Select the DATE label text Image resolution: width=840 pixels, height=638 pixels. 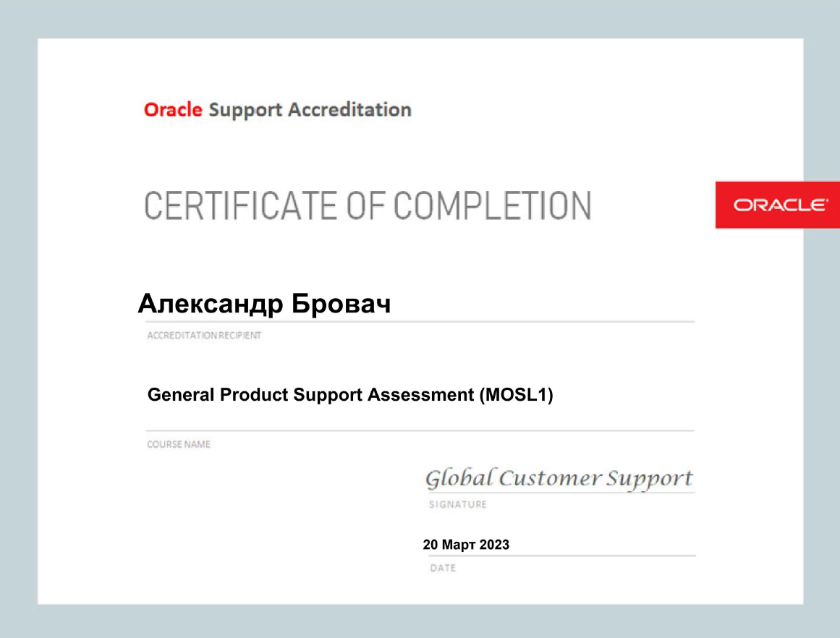click(x=443, y=568)
